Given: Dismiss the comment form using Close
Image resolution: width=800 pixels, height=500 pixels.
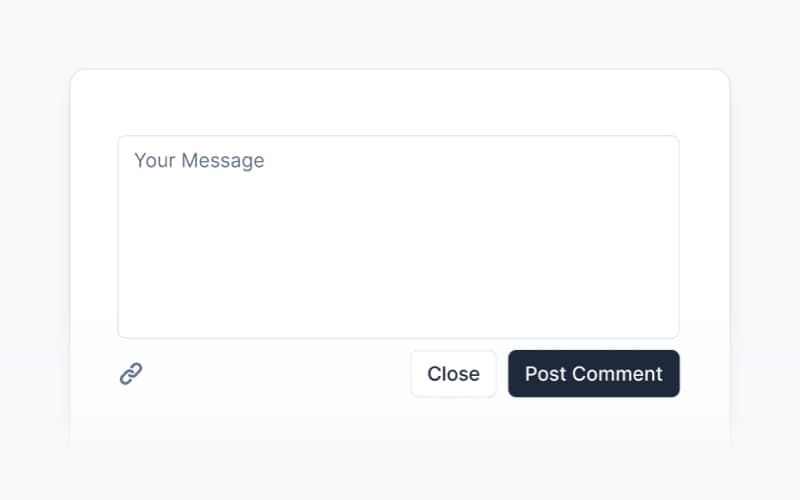Looking at the screenshot, I should [453, 374].
